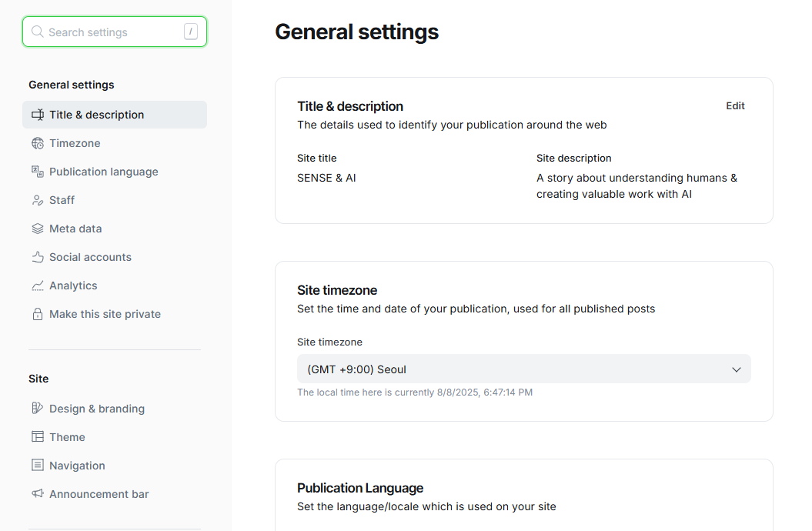Viewport: 812px width, 531px height.
Task: Click the Timezone globe icon in sidebar
Action: pyautogui.click(x=37, y=143)
